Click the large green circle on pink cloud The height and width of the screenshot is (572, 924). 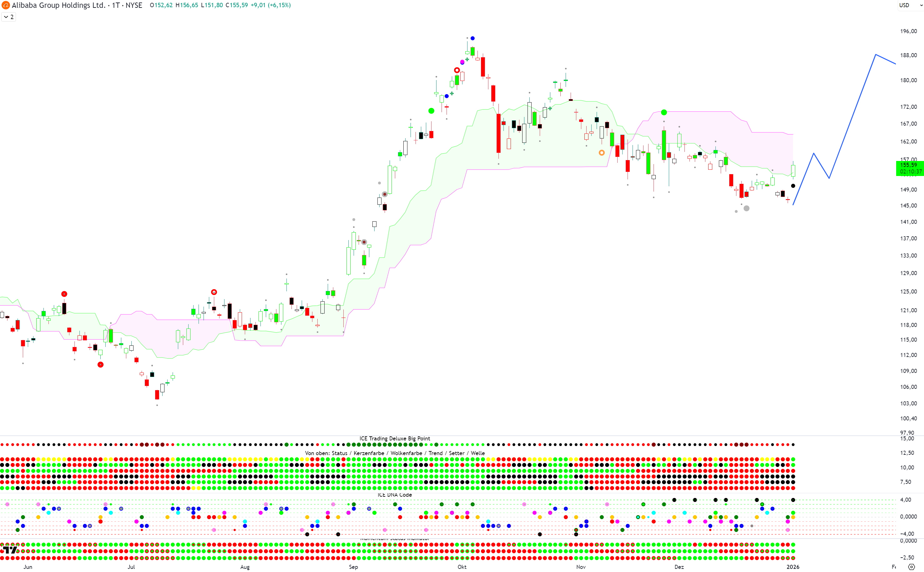click(x=664, y=112)
